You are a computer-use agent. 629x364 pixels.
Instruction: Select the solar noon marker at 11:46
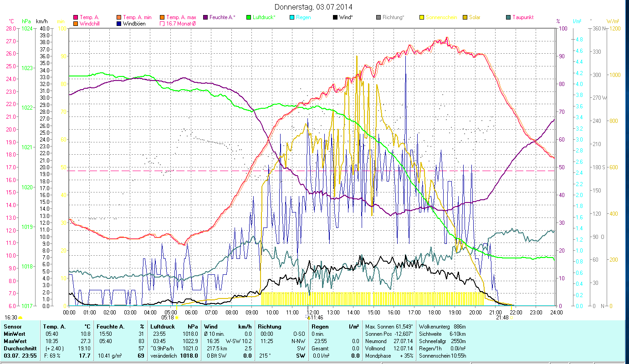click(x=309, y=318)
